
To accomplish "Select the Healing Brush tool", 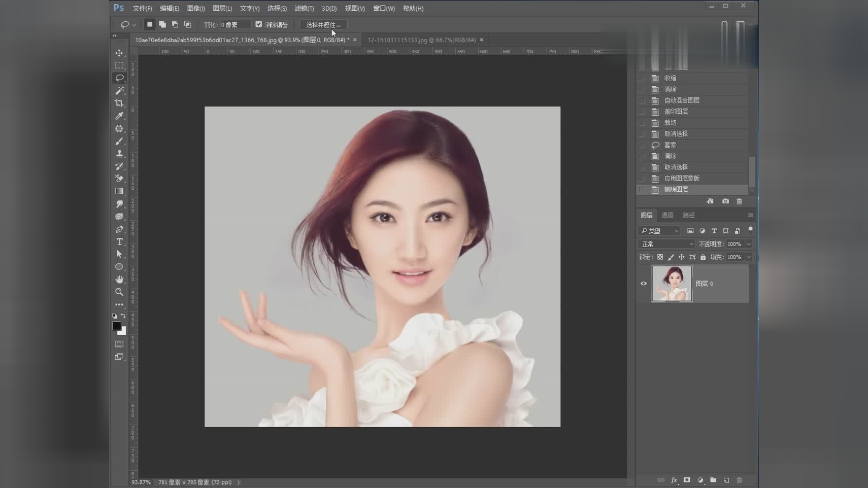I will [x=119, y=128].
